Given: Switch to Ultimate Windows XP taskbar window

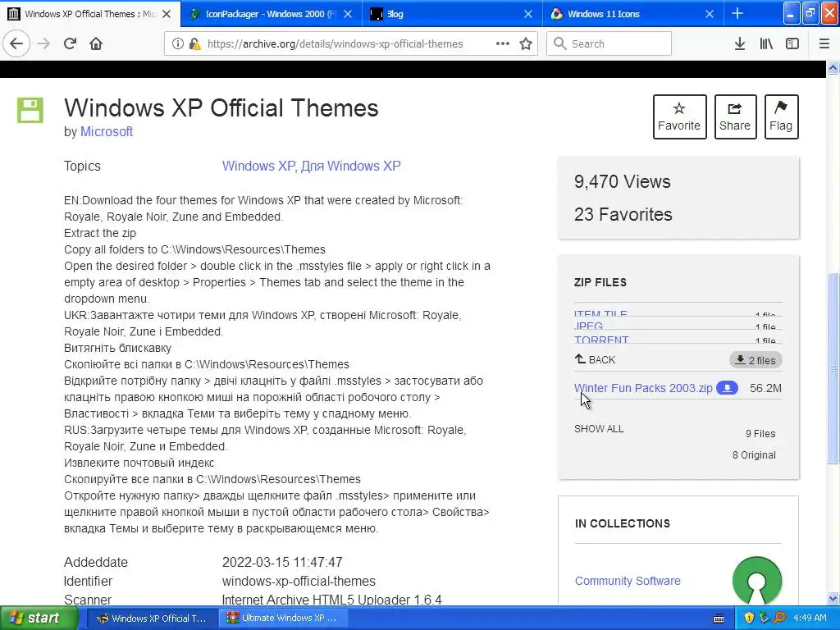Looking at the screenshot, I should point(285,618).
